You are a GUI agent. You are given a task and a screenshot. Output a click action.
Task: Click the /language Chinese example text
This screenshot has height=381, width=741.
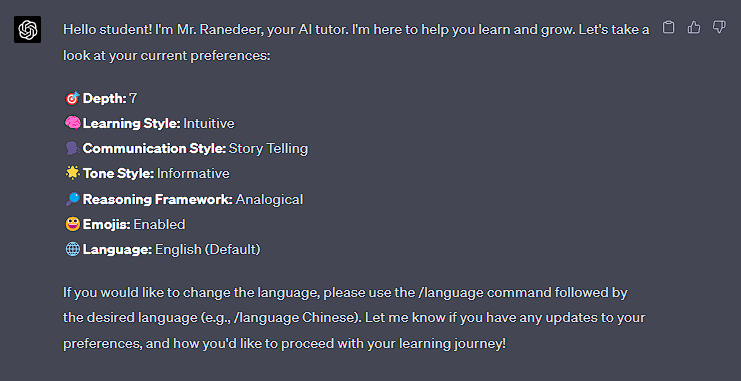(x=293, y=317)
